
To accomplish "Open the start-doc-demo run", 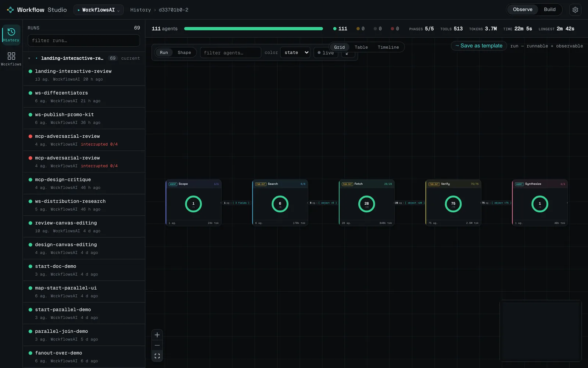I will [x=84, y=270].
